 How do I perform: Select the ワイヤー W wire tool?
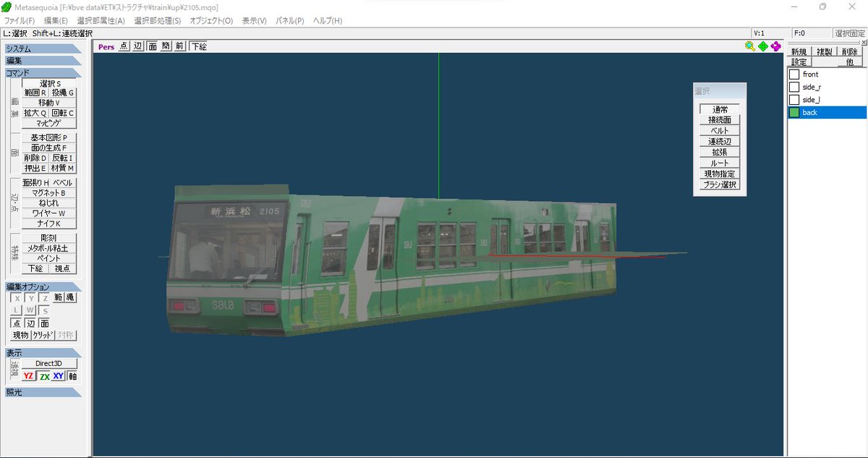[49, 213]
